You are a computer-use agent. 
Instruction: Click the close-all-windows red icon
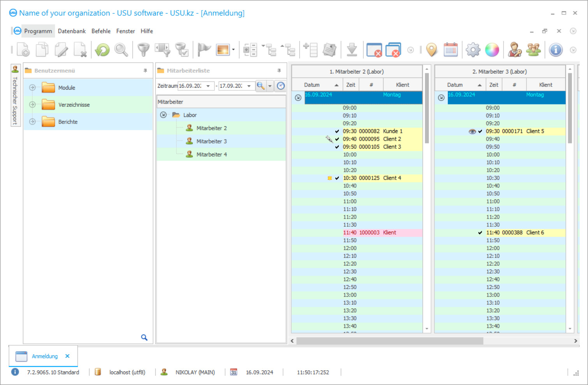[x=393, y=49]
